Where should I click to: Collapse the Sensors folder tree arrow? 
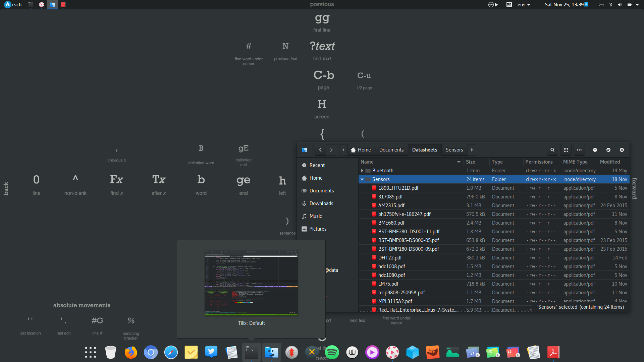tap(362, 179)
